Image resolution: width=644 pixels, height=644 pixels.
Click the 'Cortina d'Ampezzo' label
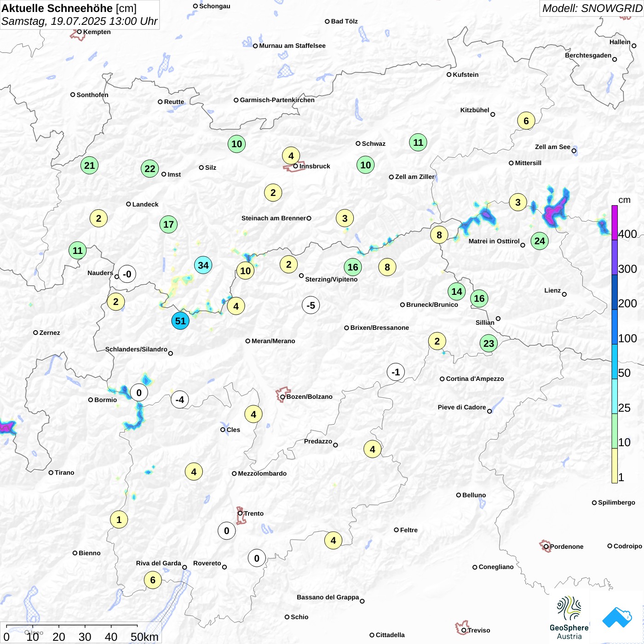(x=475, y=379)
